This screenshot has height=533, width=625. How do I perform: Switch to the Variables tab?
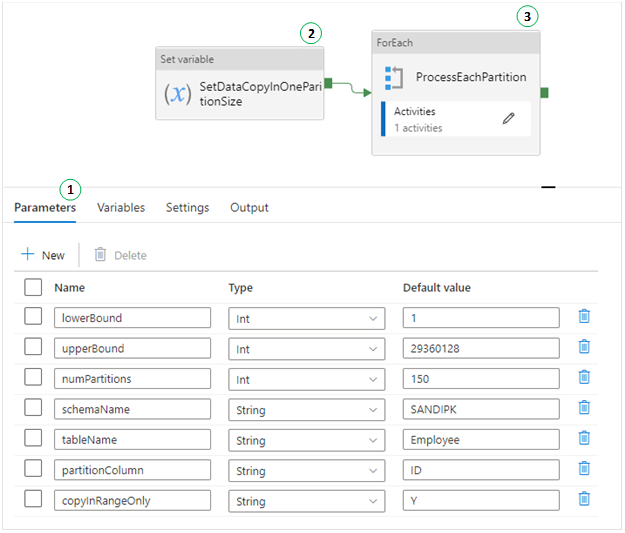[x=121, y=208]
